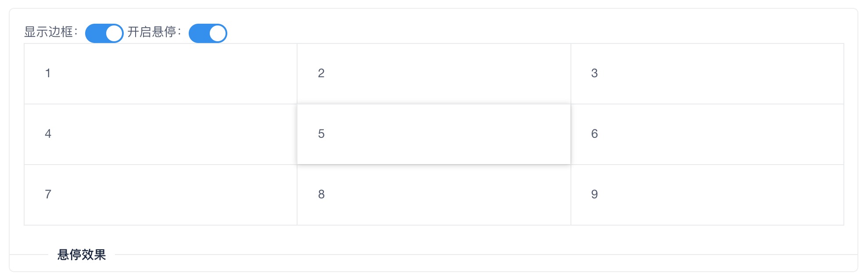This screenshot has width=868, height=280.
Task: Click the blue track of 开启悬停 switch
Action: 199,33
